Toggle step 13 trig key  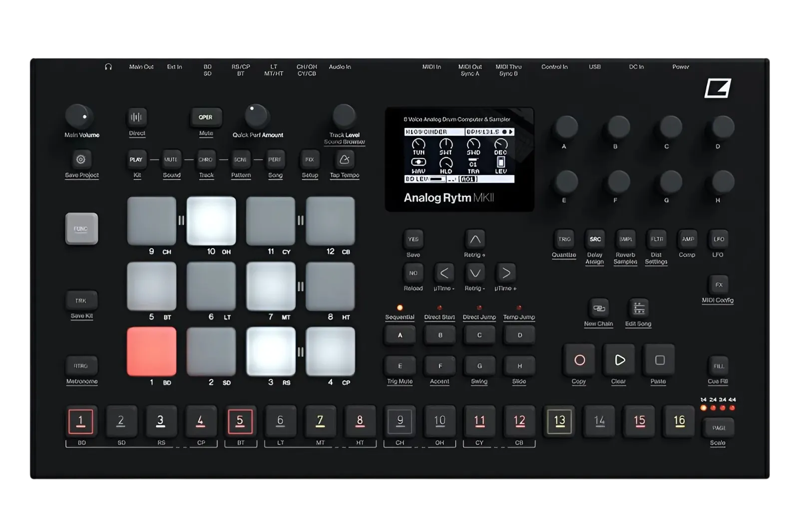pos(559,421)
